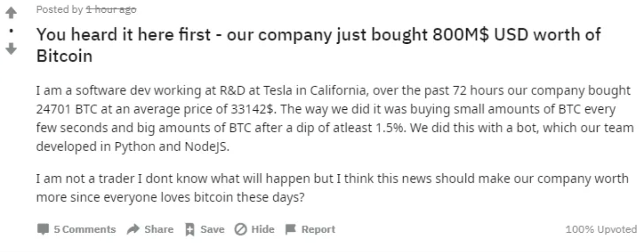Click the word 'Bitcoin' on title's second line

pyautogui.click(x=64, y=56)
